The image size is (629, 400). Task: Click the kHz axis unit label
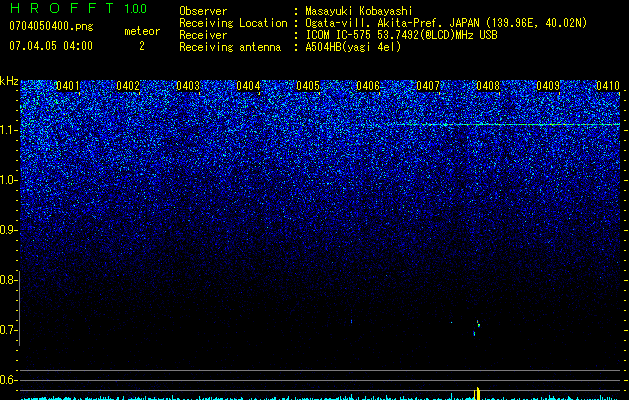coord(9,81)
